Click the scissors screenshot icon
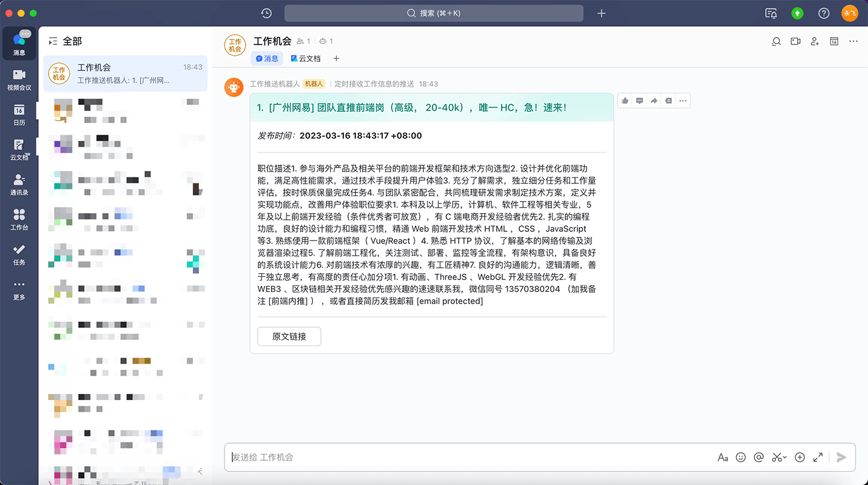 pyautogui.click(x=776, y=458)
